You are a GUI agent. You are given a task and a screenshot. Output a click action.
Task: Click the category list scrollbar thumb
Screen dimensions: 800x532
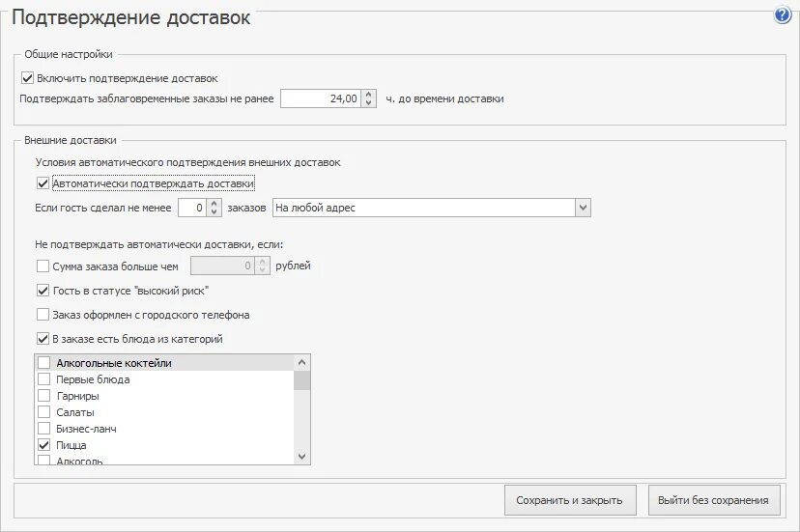(302, 380)
